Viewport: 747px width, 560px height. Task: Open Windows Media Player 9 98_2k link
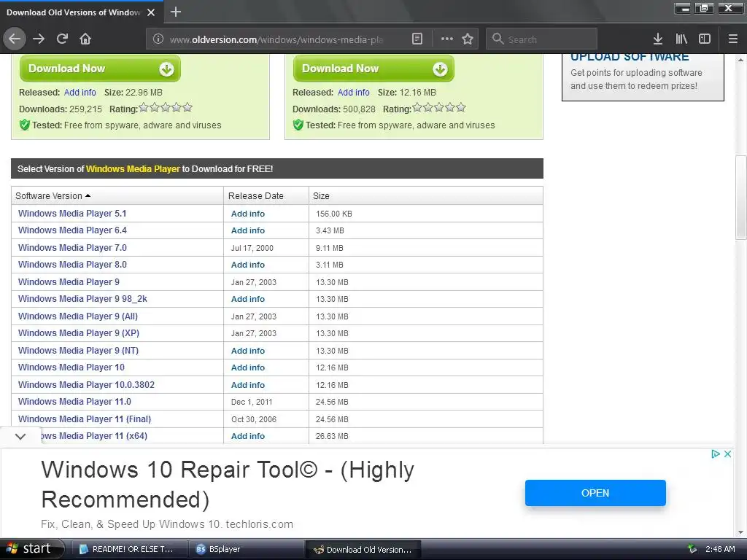click(82, 299)
